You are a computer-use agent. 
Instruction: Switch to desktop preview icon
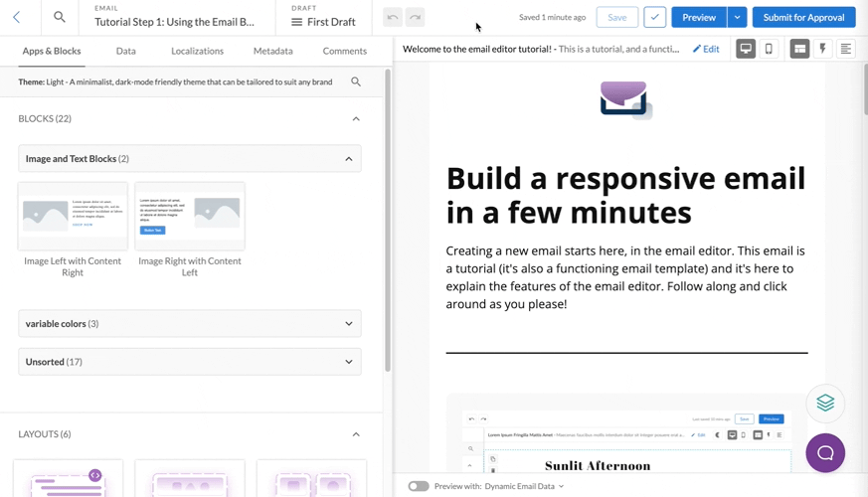click(746, 49)
